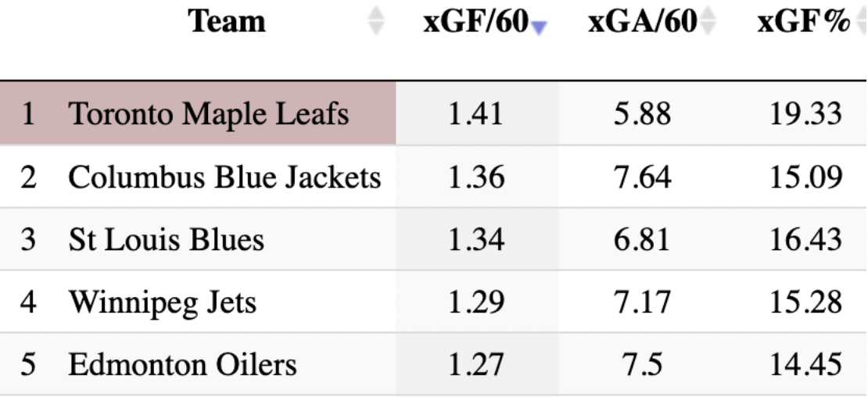Click Columbus Blue Jackets team name
Image resolution: width=868 pixels, height=397 pixels.
(224, 177)
